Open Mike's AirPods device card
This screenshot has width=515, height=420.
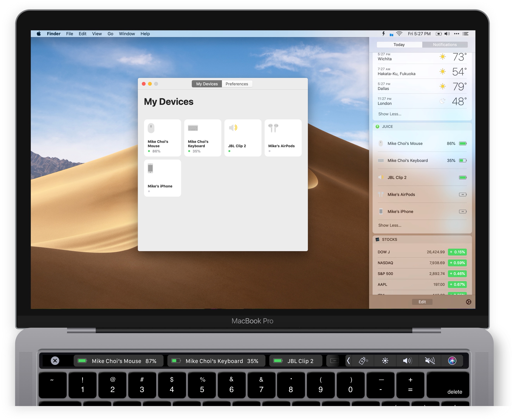pos(283,138)
